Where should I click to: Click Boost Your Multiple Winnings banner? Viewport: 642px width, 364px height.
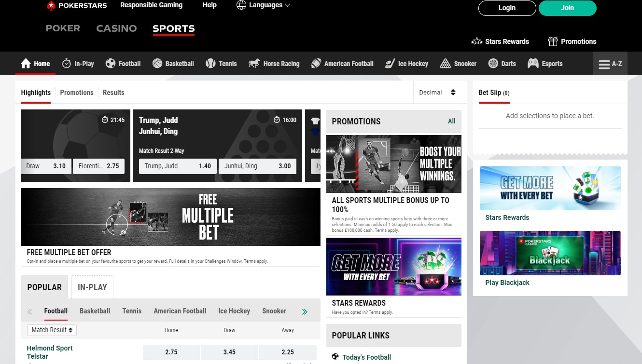[x=394, y=164]
